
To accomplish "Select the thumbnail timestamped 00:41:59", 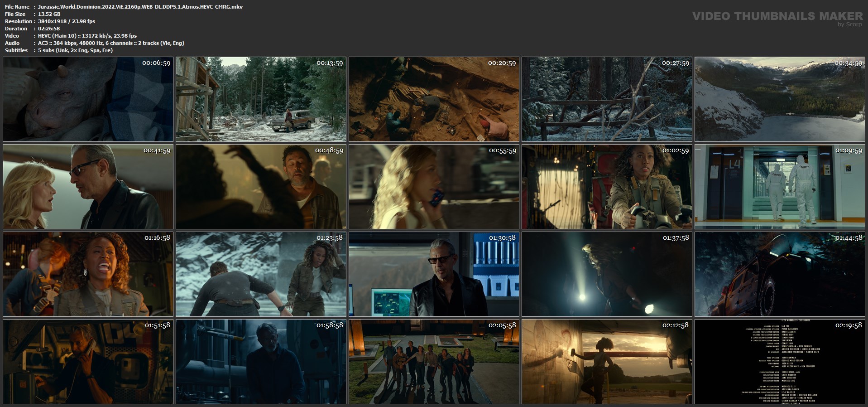I will point(88,187).
